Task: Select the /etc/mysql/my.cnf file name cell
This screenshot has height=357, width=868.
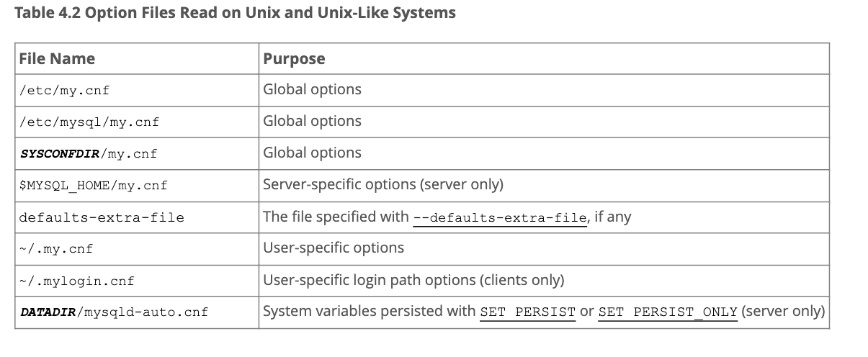Action: pyautogui.click(x=89, y=122)
